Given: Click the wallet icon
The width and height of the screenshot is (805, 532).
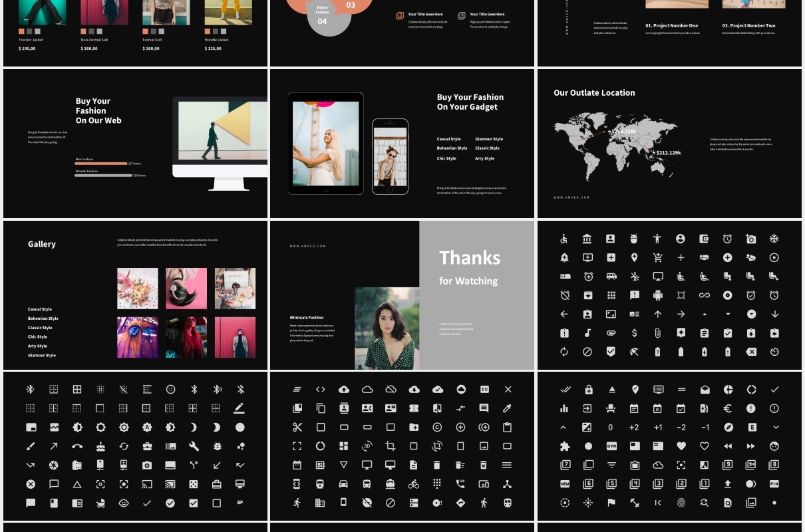Looking at the screenshot, I should pyautogui.click(x=704, y=239).
